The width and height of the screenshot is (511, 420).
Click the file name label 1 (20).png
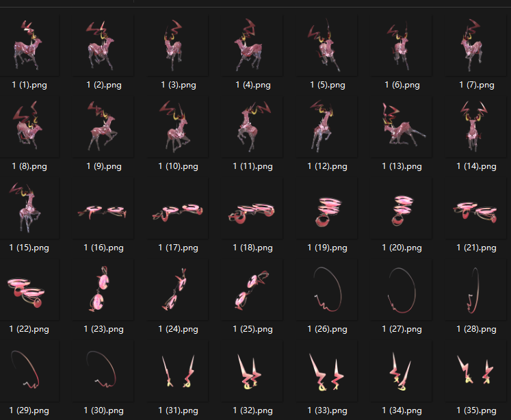click(402, 248)
